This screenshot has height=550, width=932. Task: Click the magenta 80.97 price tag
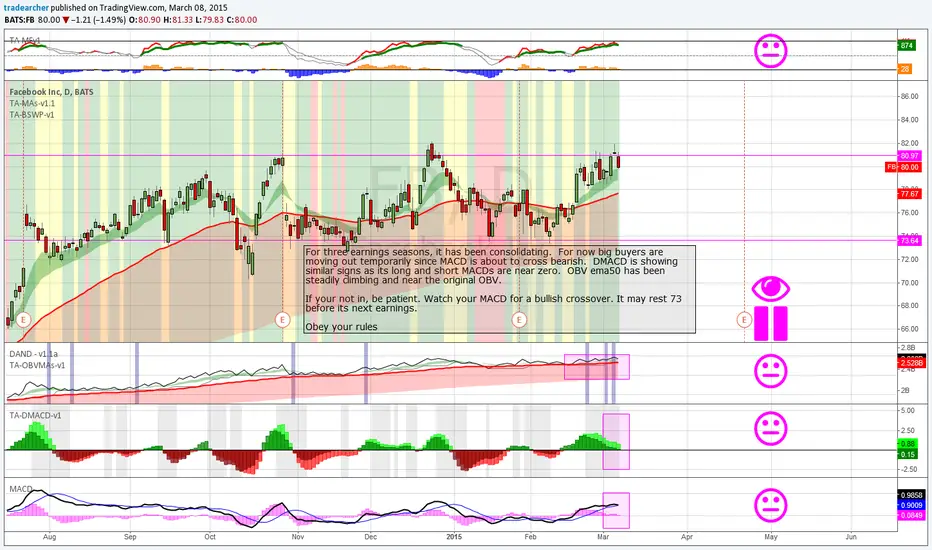point(909,156)
